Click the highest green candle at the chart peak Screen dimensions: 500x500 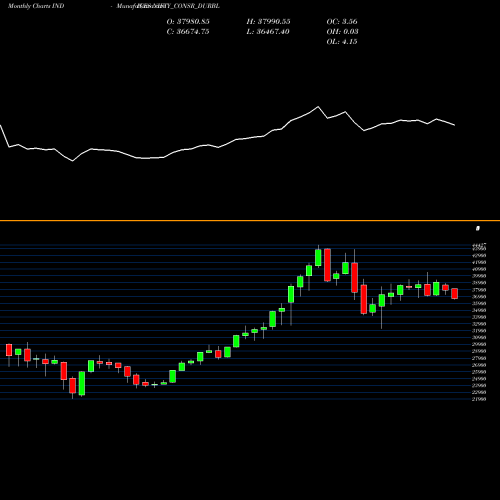tap(318, 258)
